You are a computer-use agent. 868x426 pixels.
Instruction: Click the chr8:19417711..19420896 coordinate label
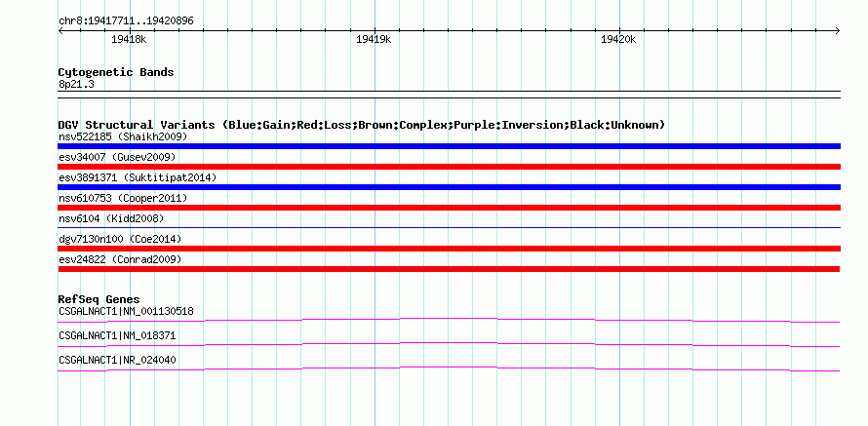(126, 21)
